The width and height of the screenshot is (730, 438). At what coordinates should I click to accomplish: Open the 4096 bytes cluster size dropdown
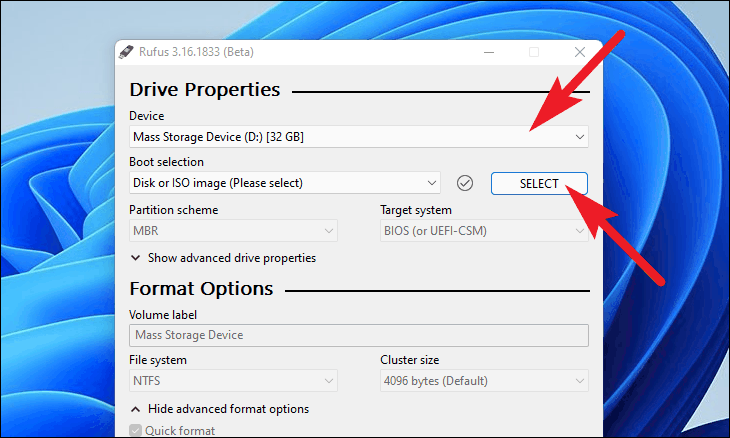tap(484, 381)
